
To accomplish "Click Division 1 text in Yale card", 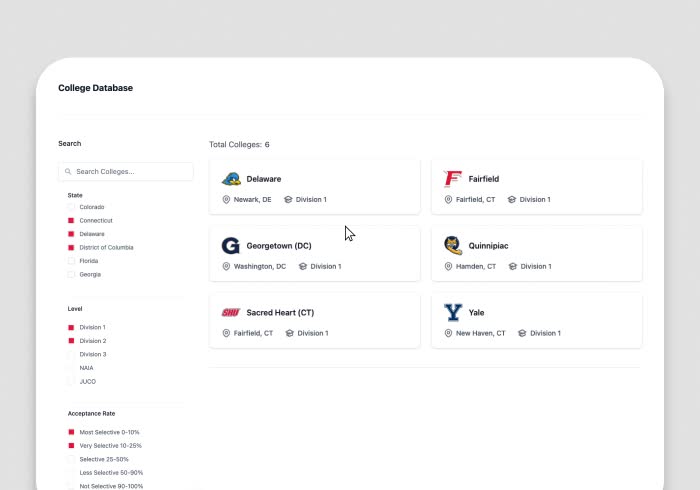I will (546, 333).
